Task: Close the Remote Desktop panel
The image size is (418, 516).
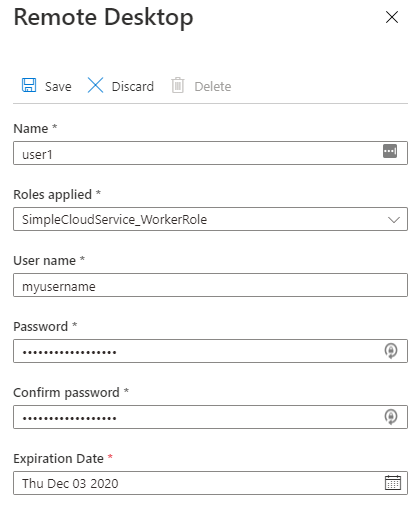Action: 392,17
